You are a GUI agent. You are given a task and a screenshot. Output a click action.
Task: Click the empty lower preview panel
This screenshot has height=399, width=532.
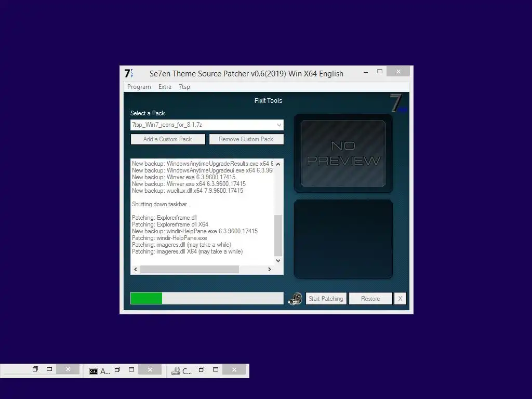point(343,239)
